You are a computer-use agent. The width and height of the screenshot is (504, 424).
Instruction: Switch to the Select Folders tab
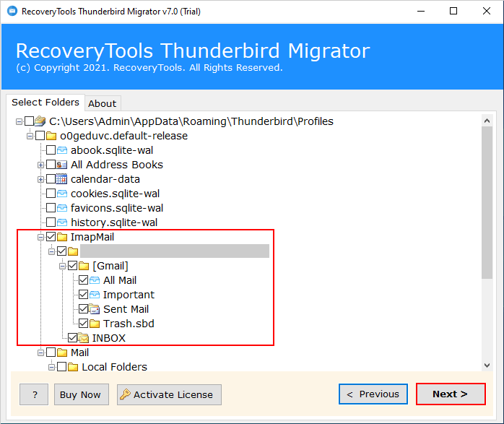(x=45, y=103)
